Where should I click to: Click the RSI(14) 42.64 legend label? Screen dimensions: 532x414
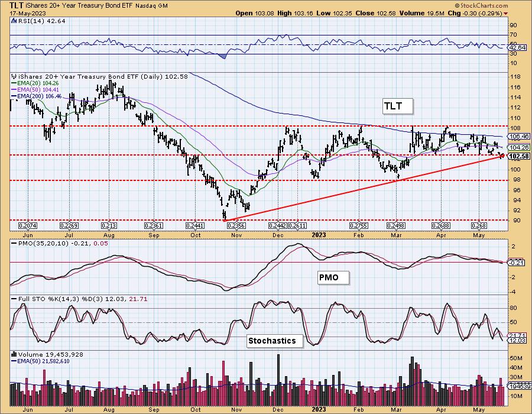(x=41, y=21)
